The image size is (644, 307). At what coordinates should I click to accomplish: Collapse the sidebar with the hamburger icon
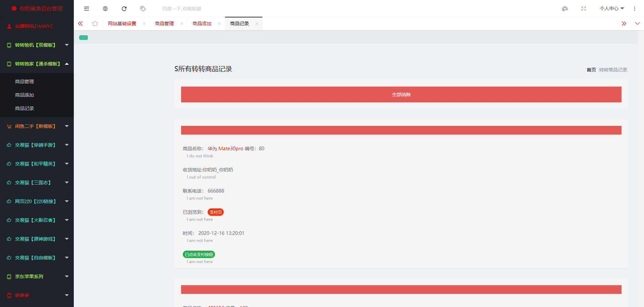[87, 9]
